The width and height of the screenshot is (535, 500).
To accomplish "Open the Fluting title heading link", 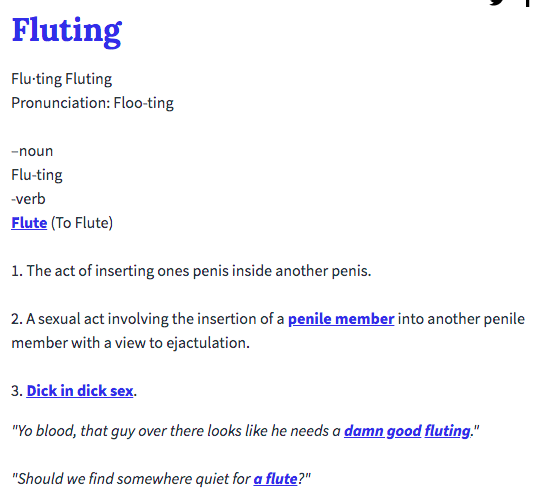I will pyautogui.click(x=67, y=32).
